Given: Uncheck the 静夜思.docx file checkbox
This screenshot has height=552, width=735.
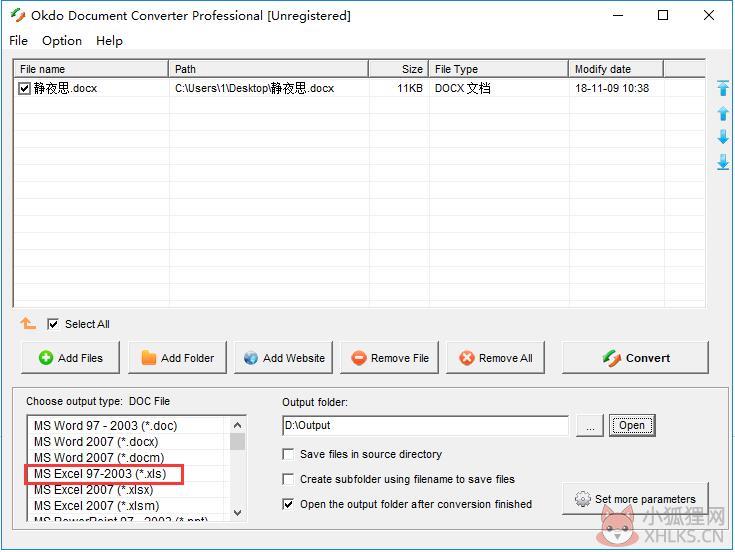Looking at the screenshot, I should (x=24, y=88).
